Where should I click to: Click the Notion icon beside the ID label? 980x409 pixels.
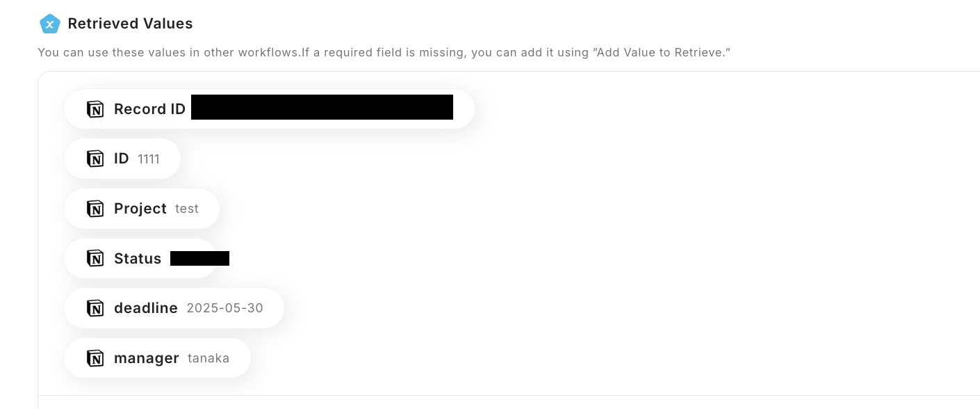pos(95,159)
